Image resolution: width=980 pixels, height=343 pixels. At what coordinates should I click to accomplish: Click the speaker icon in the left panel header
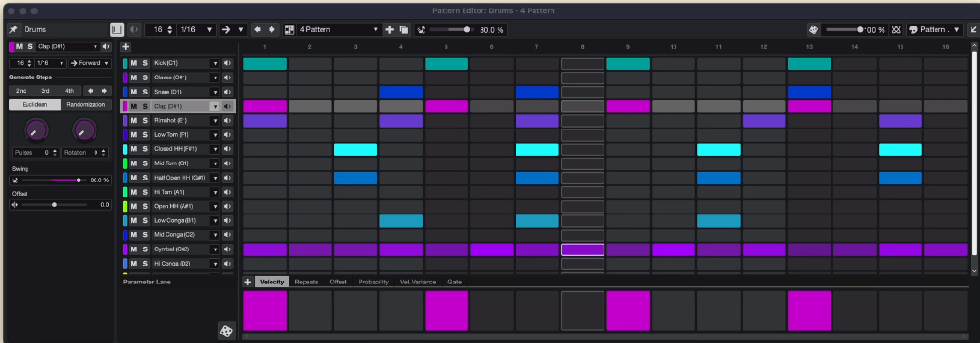click(x=106, y=46)
